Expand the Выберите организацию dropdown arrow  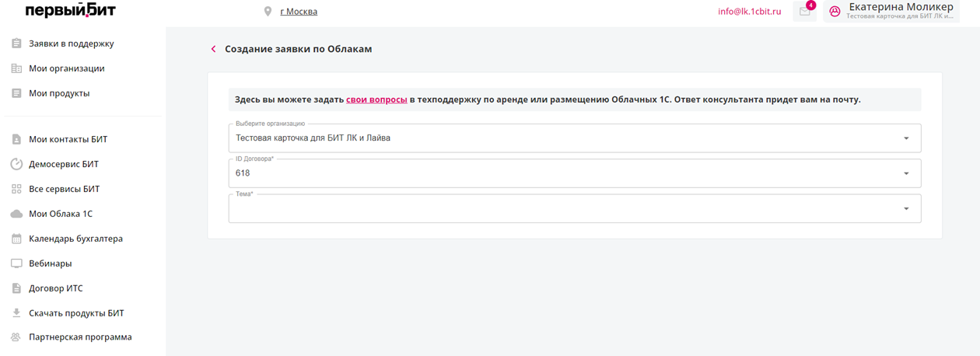[906, 138]
